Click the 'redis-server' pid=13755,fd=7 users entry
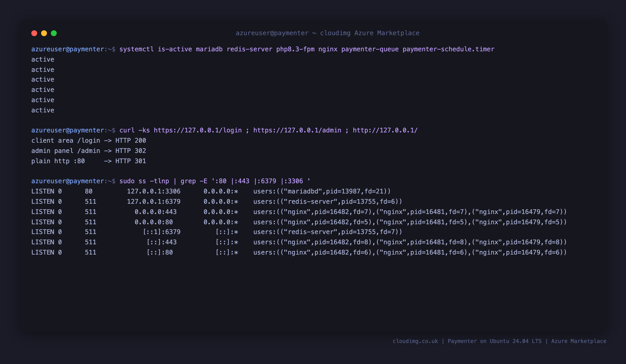626x364 pixels. 328,232
